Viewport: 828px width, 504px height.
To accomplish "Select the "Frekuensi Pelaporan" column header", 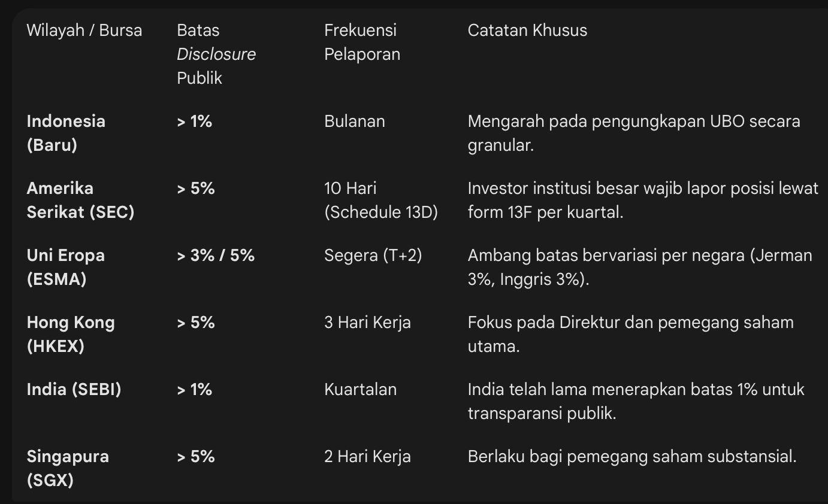I will pos(362,42).
